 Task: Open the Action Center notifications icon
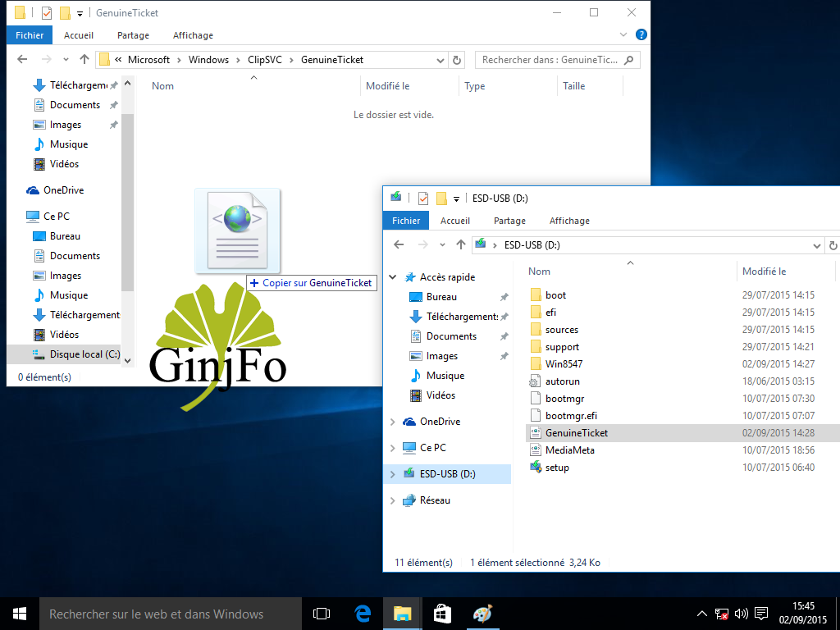pos(760,614)
